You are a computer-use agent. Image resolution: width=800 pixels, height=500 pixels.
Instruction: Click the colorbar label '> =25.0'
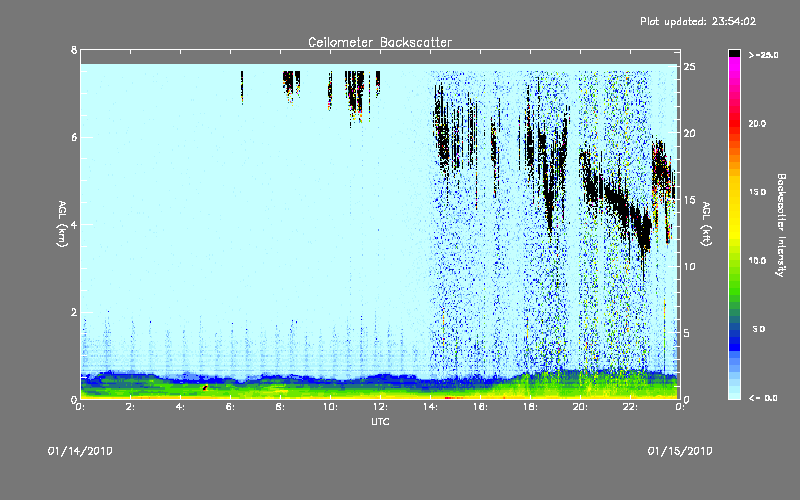763,55
